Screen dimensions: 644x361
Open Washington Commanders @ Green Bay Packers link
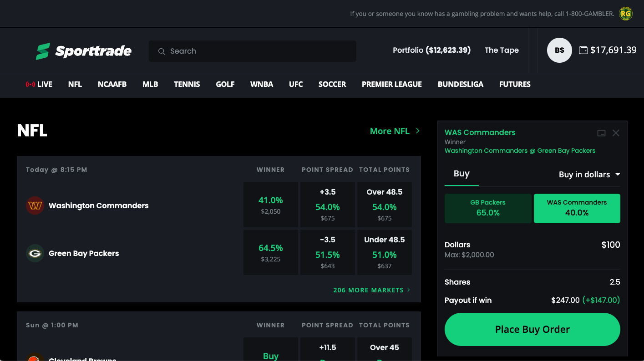tap(520, 150)
